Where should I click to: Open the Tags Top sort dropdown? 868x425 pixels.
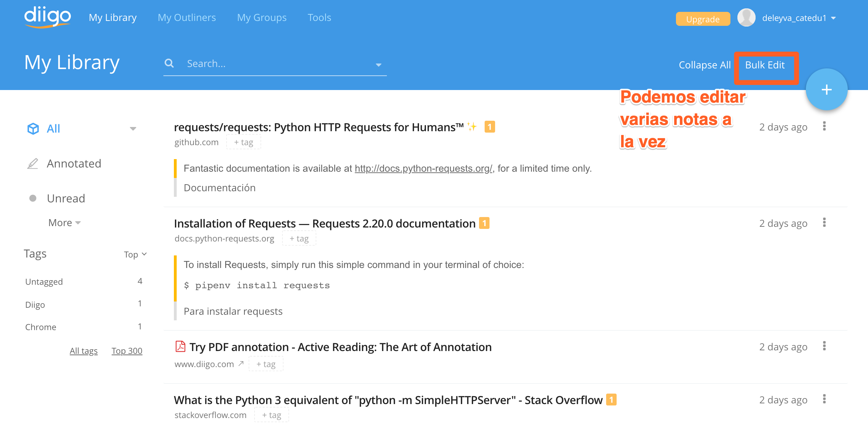tap(135, 254)
